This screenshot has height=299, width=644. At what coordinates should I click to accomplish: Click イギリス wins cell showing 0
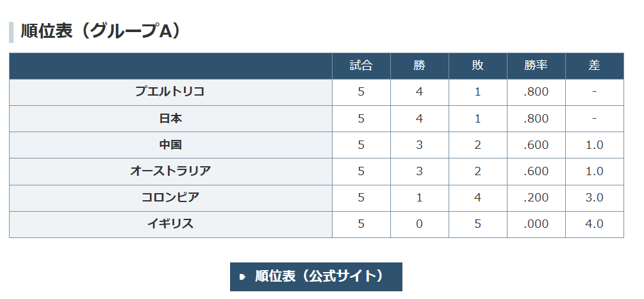click(419, 224)
